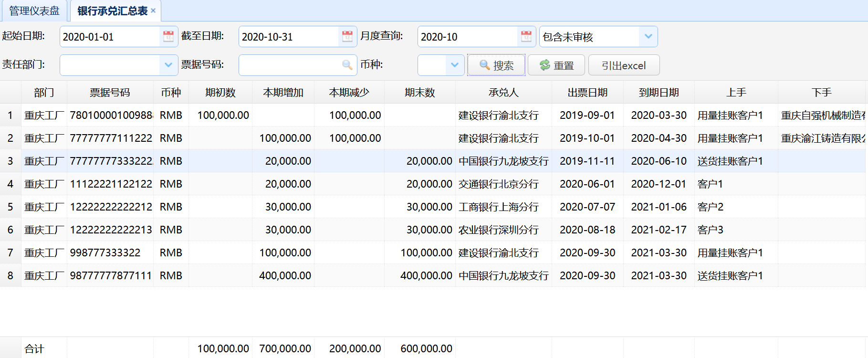Select row 8 with bill 98777777877111

point(111,275)
